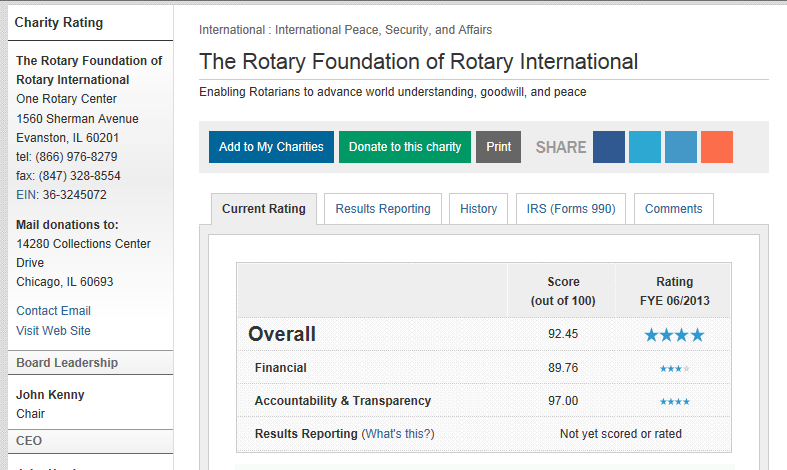Click the What's this? link
Image resolution: width=787 pixels, height=470 pixels.
(x=398, y=434)
